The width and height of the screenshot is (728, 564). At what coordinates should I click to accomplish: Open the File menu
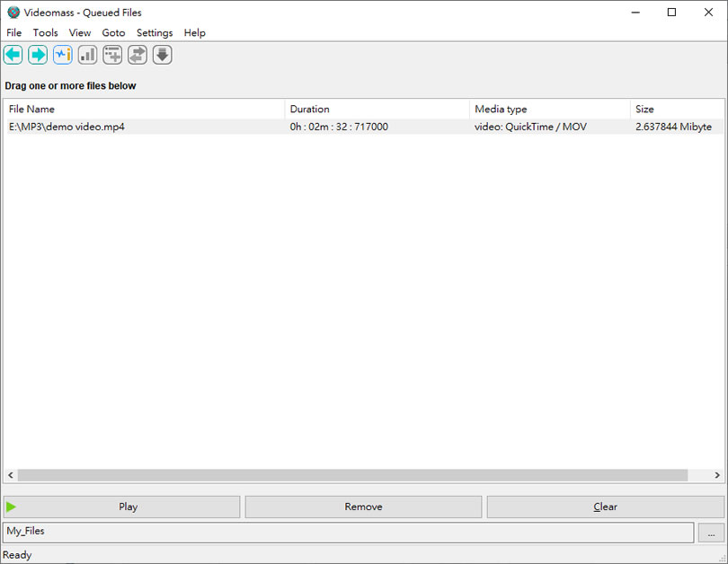[x=13, y=32]
